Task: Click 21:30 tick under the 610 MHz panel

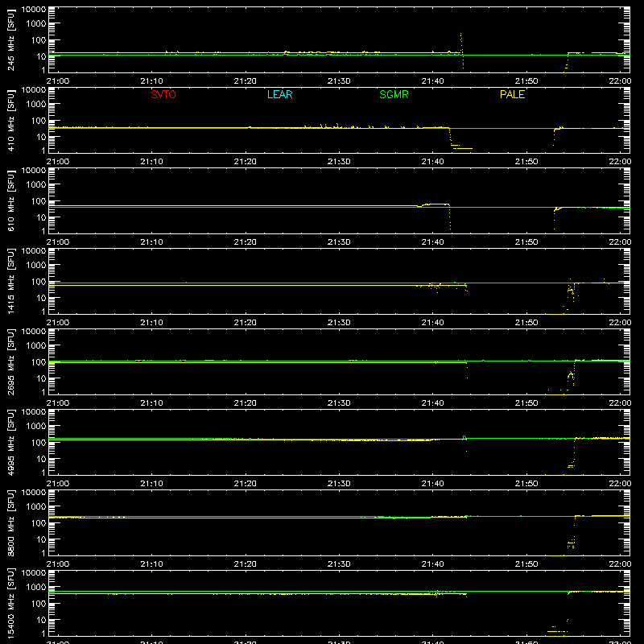Action: (339, 242)
